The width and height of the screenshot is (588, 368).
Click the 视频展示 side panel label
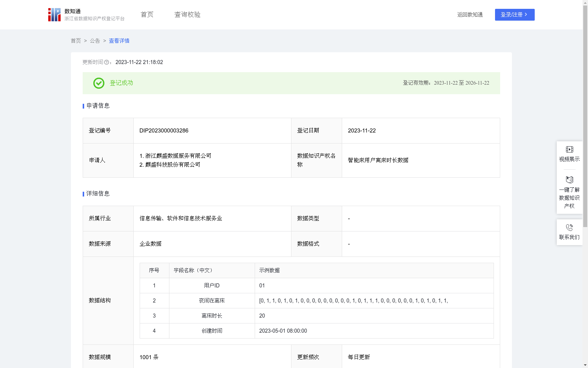[x=570, y=159]
